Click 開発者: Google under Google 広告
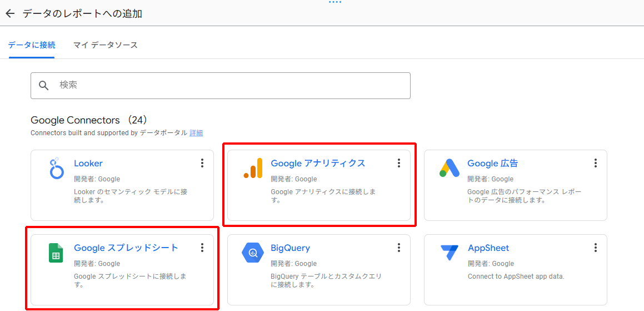The width and height of the screenshot is (644, 311). point(491,179)
